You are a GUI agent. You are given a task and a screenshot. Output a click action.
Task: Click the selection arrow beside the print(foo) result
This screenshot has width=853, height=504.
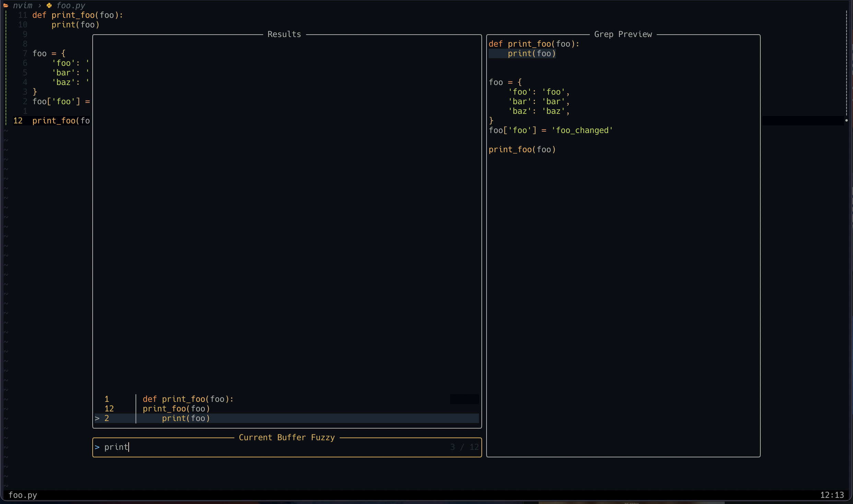click(97, 418)
